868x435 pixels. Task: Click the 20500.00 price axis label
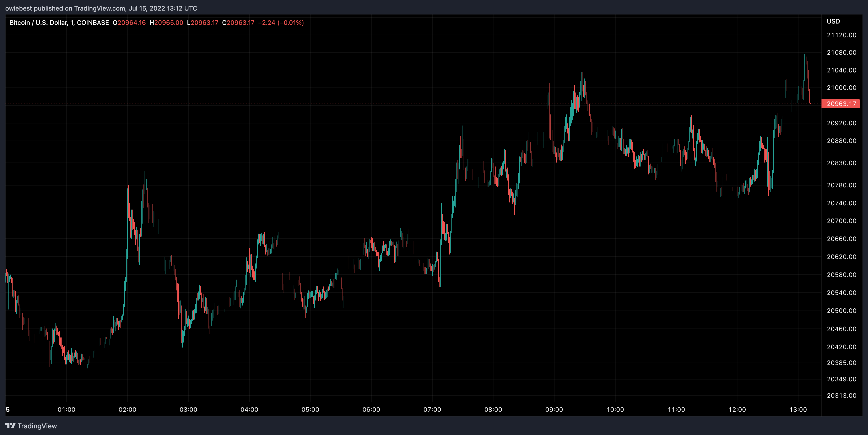coord(841,311)
